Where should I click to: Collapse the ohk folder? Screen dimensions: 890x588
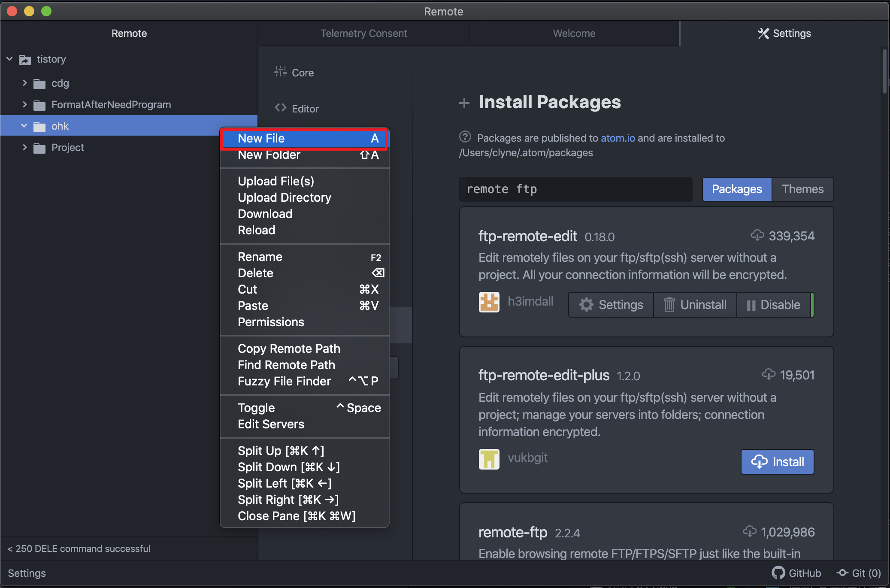(x=24, y=126)
